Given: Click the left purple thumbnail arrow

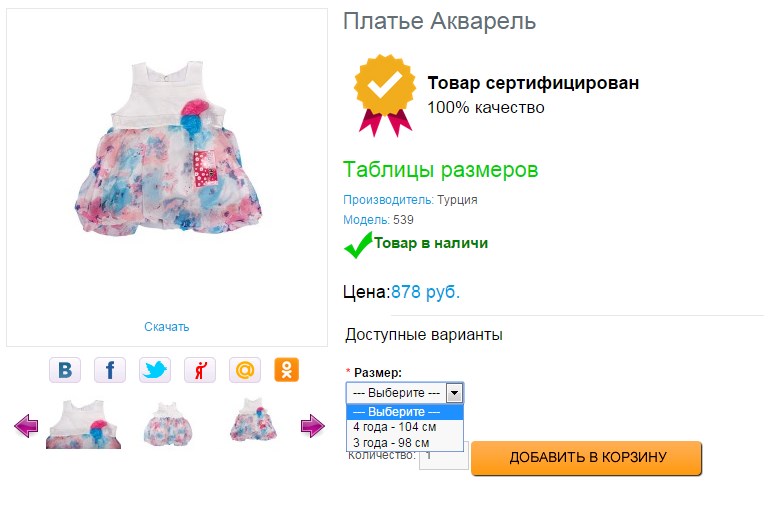Looking at the screenshot, I should [26, 427].
